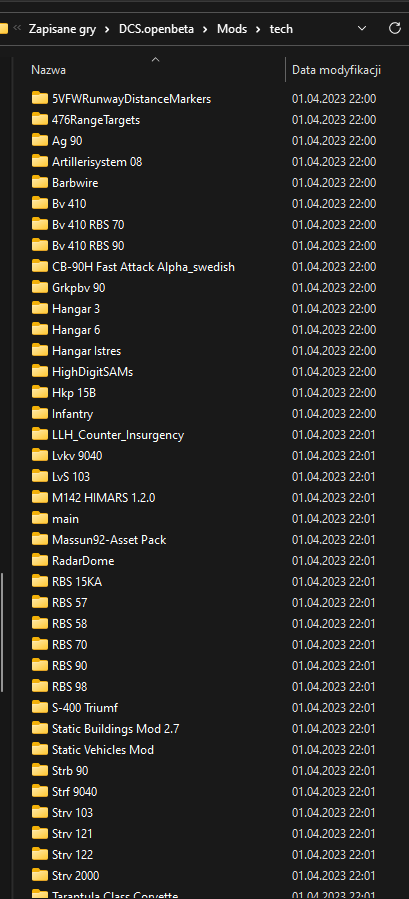Open the chevron after Mods breadcrumb
409x899 pixels.
258,29
